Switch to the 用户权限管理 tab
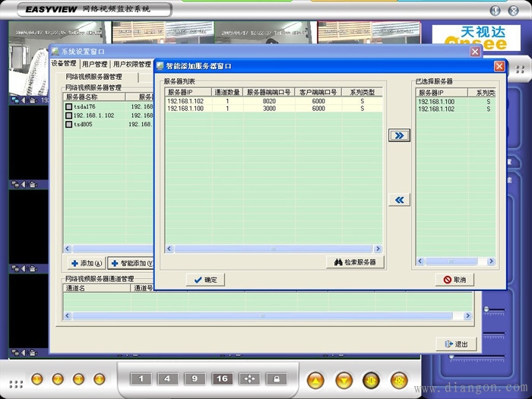Viewport: 532px width, 399px height. (131, 65)
